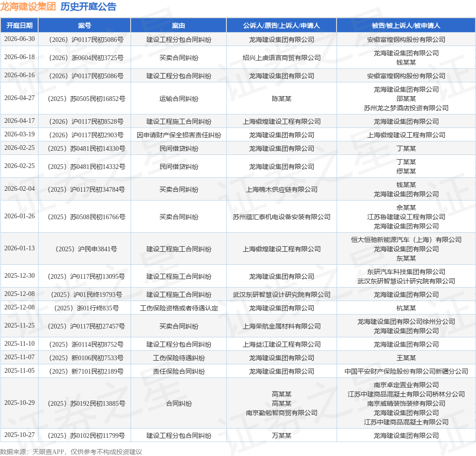This screenshot has width=476, height=456.
Task: Click the 历史开庭公告 heading
Action: pyautogui.click(x=88, y=7)
